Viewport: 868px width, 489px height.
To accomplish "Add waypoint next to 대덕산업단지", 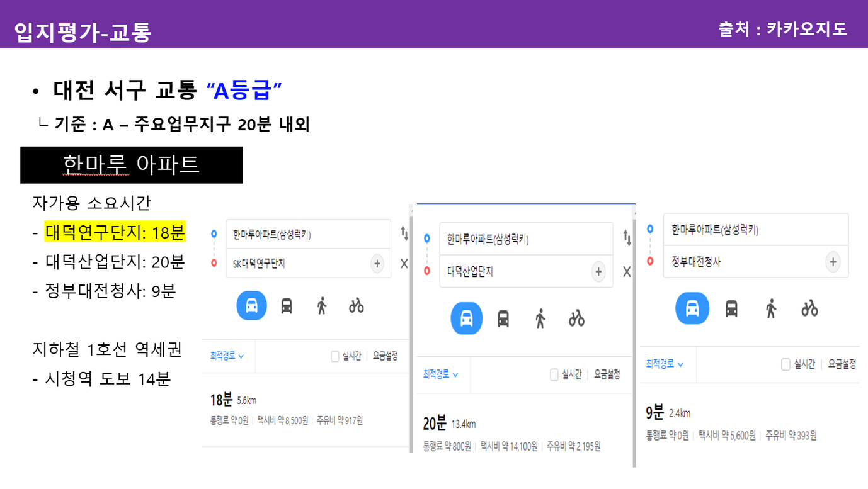I will click(598, 272).
